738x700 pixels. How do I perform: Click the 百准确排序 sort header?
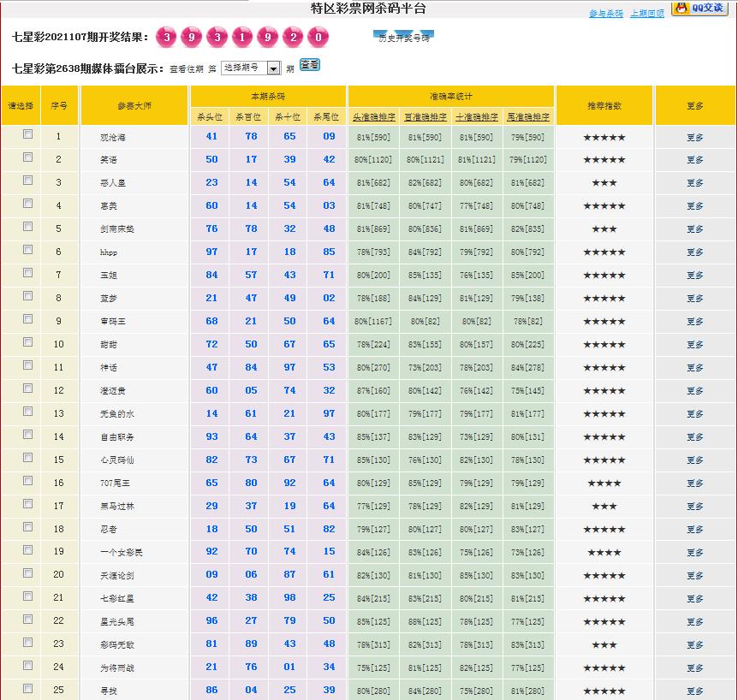[x=425, y=117]
